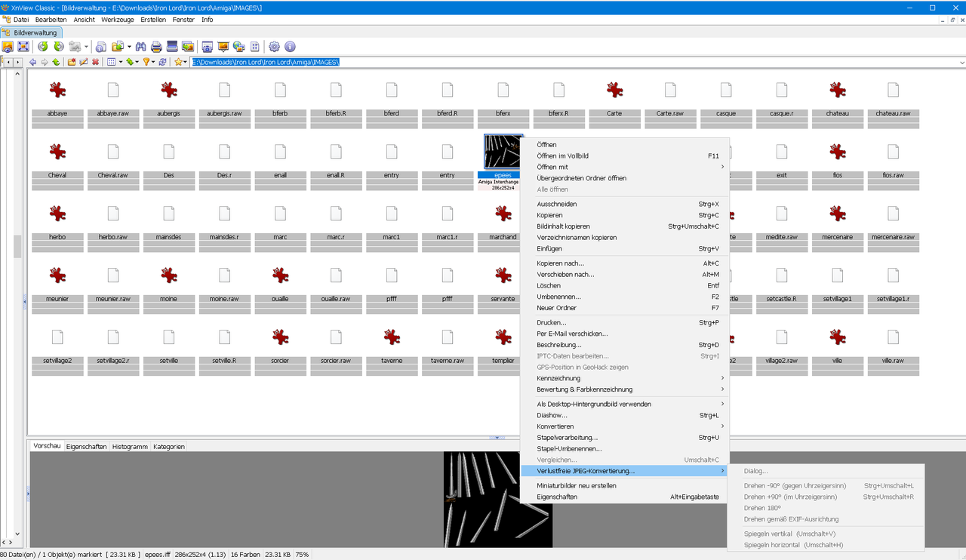966x560 pixels.
Task: Open the view mode dropdown arrow
Action: click(121, 62)
